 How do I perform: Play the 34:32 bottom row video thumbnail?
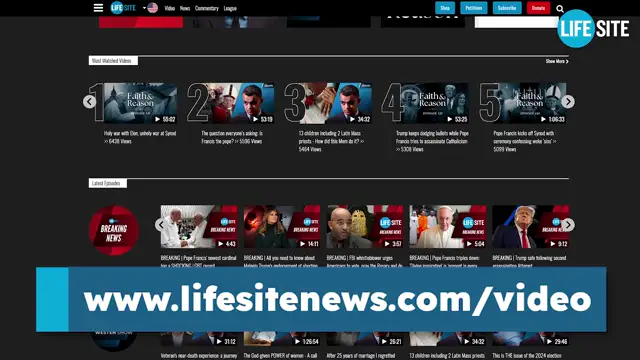tap(448, 339)
